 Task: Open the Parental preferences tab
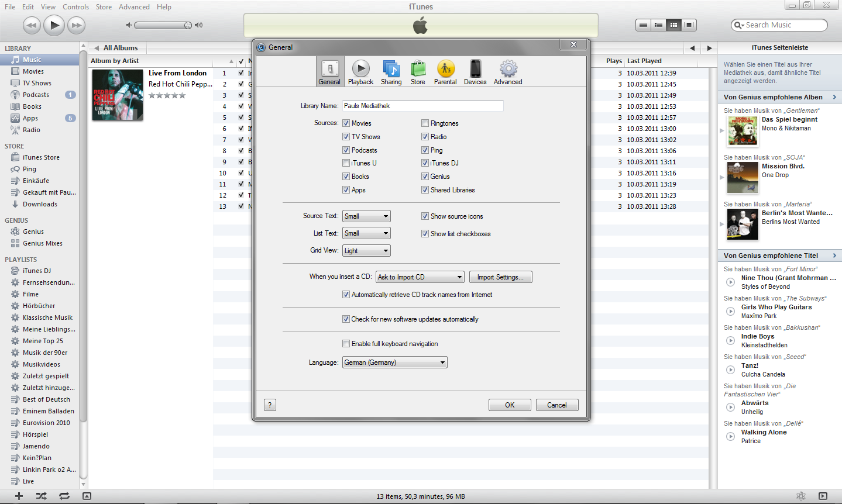tap(445, 73)
